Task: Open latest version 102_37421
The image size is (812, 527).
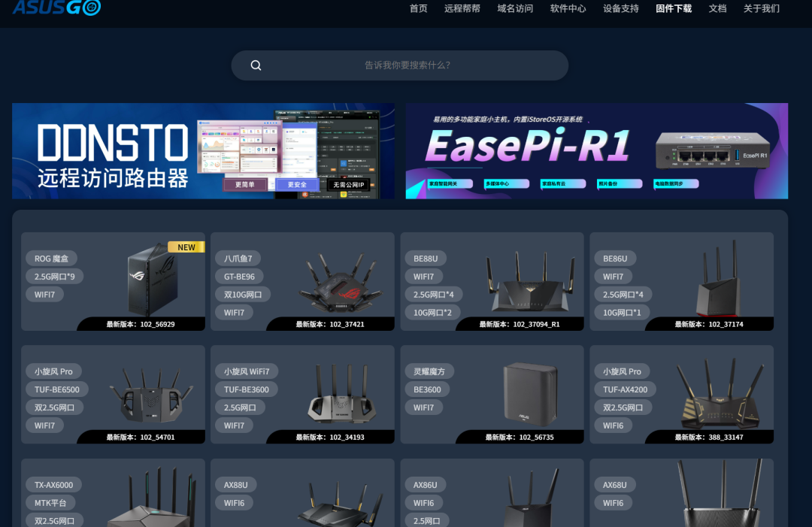Action: [x=330, y=324]
